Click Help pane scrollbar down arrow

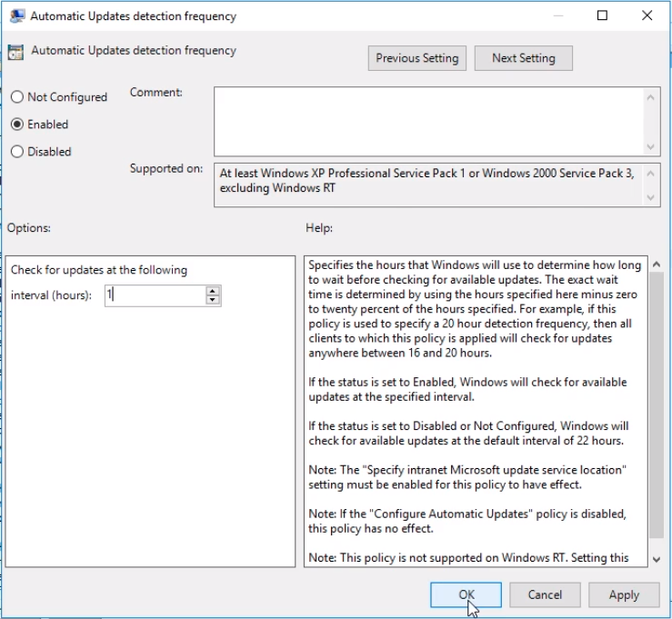657,559
